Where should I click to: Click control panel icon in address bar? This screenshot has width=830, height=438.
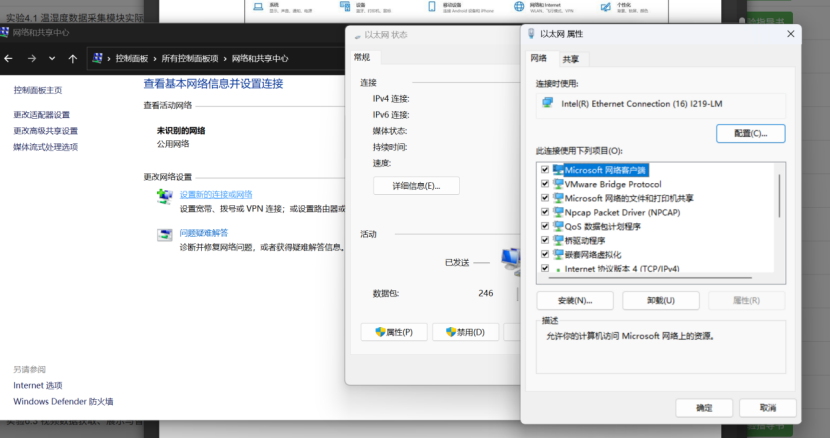(97, 58)
